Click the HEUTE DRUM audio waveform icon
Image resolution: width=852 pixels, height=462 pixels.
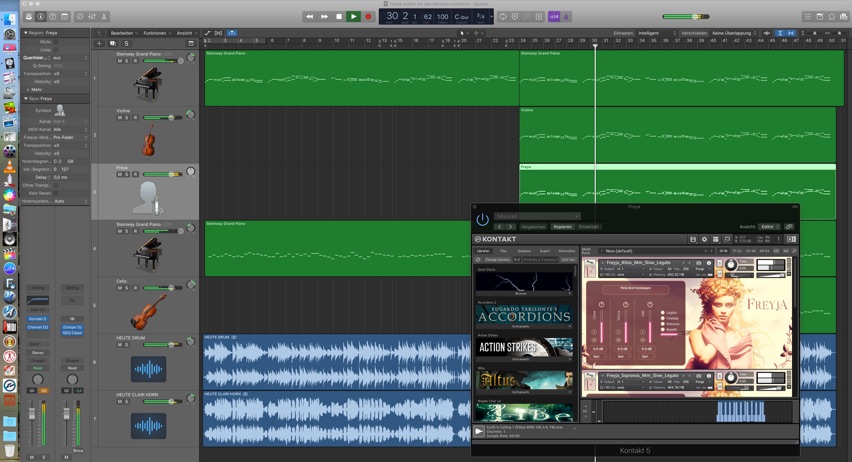148,369
